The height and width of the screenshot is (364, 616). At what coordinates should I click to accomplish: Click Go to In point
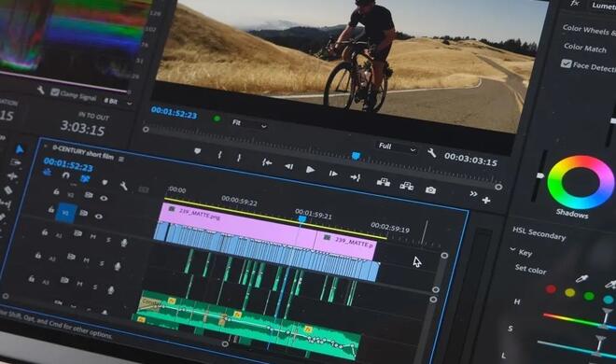(267, 162)
